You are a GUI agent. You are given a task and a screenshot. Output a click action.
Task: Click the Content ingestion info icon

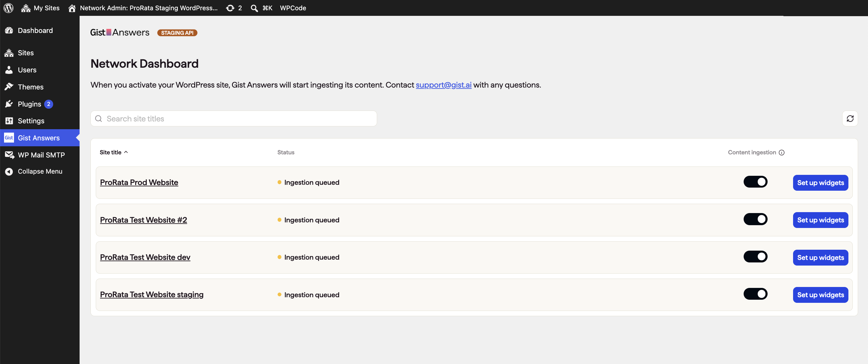(782, 152)
